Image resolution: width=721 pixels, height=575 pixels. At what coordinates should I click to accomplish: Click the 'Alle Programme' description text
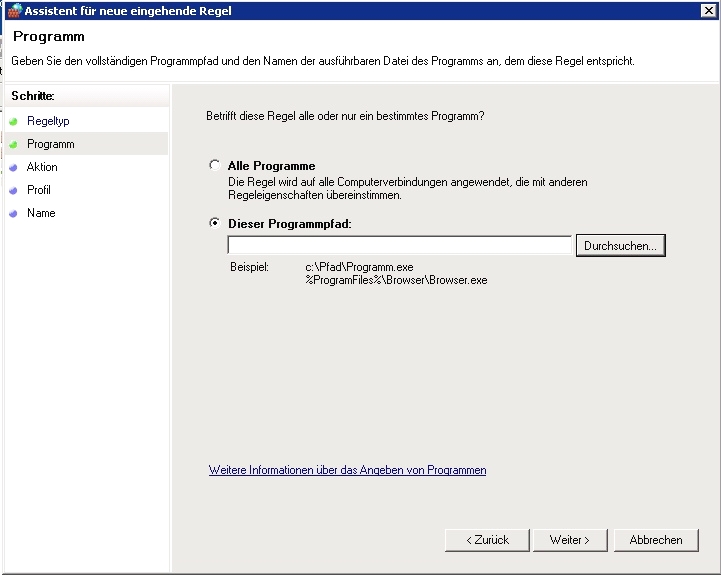tap(407, 189)
